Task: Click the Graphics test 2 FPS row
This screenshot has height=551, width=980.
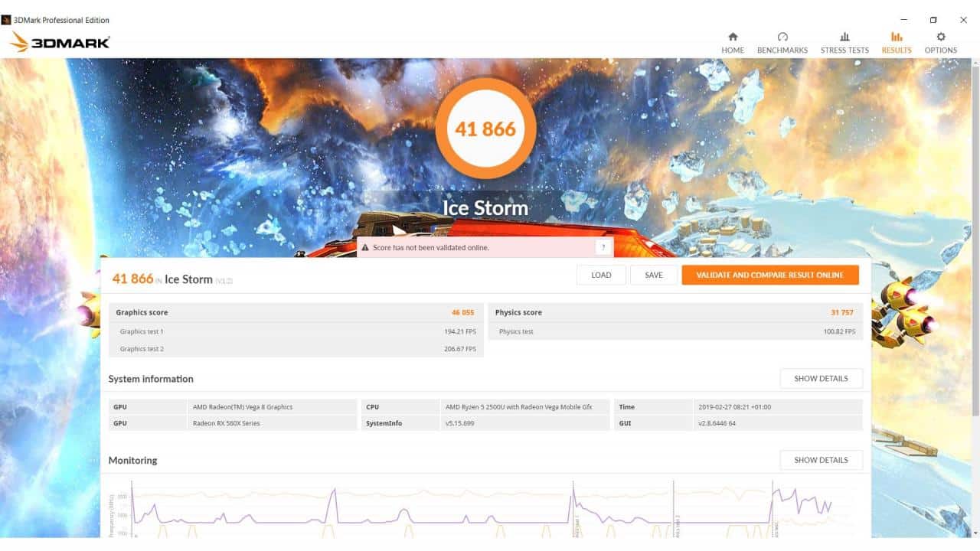Action: tap(295, 349)
